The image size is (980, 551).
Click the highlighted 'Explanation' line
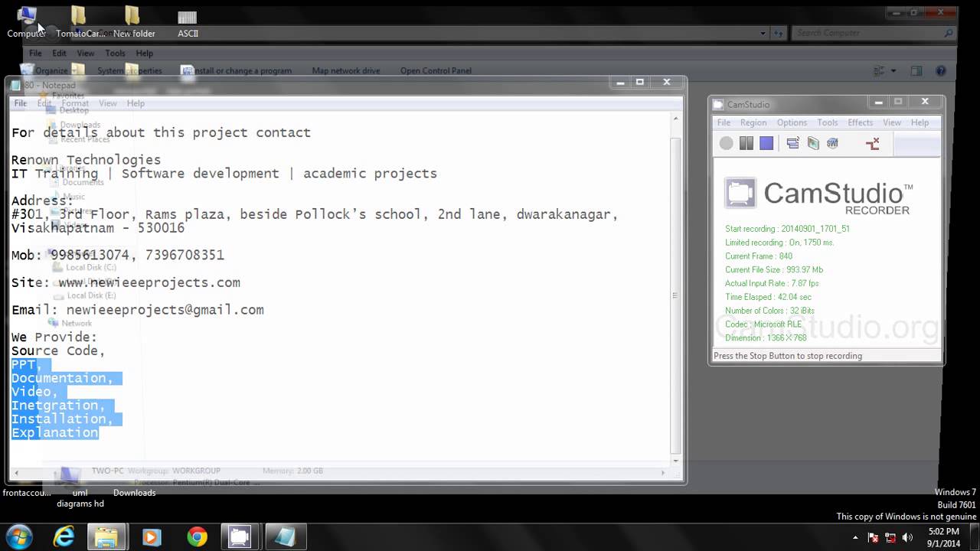pos(54,433)
